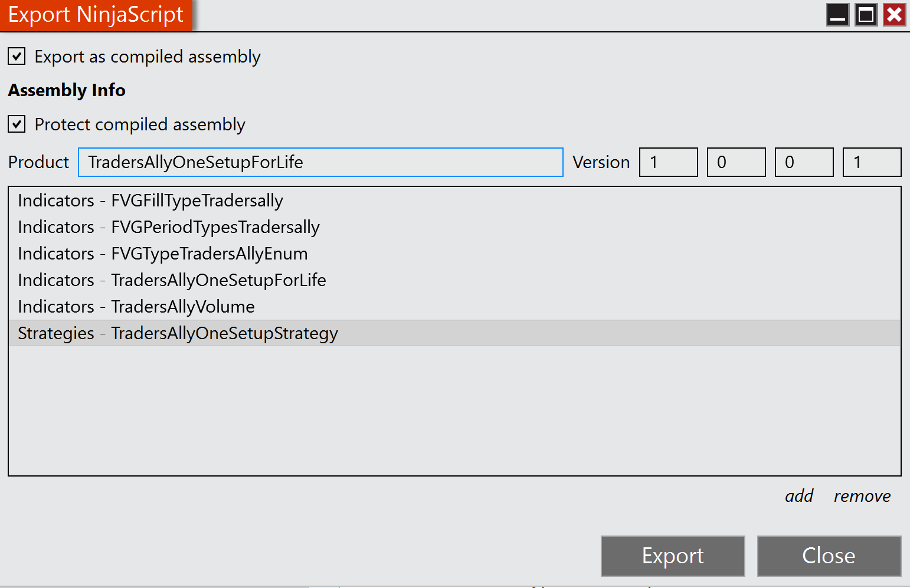
Task: Toggle Export as compiled assembly checkbox
Action: (x=17, y=57)
